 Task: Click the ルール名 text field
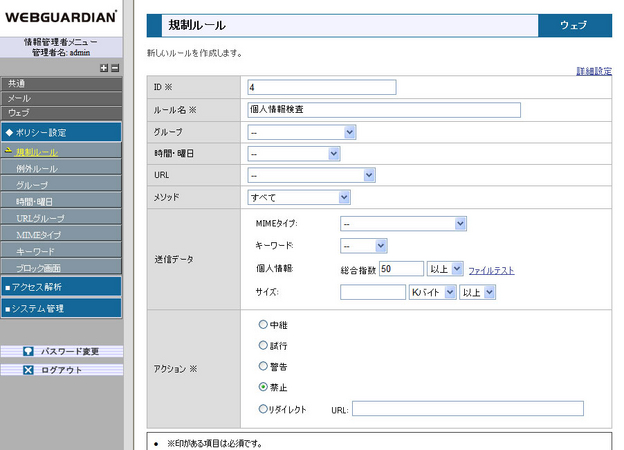point(383,109)
